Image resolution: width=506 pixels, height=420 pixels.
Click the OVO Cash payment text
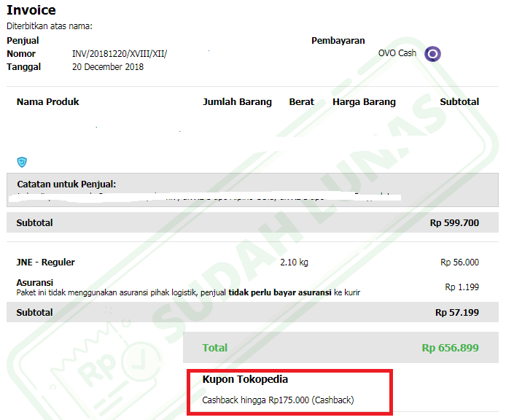tap(397, 53)
